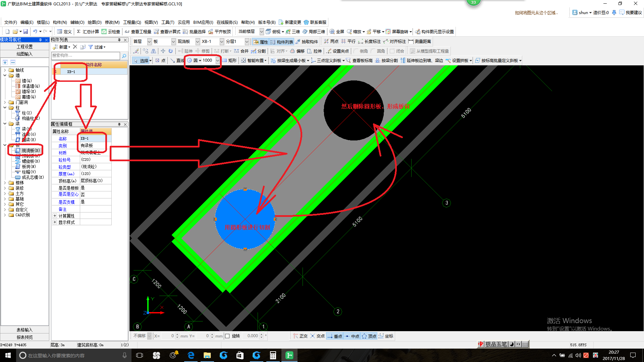Click the 联系客服 link
The width and height of the screenshot is (644, 362).
[315, 22]
